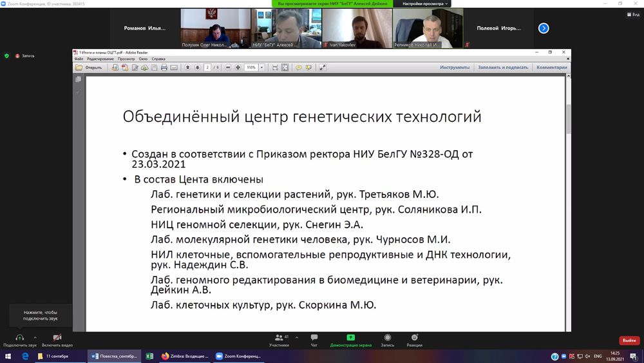Click the Save floppy disk icon
This screenshot has width=644, height=363.
click(x=155, y=68)
